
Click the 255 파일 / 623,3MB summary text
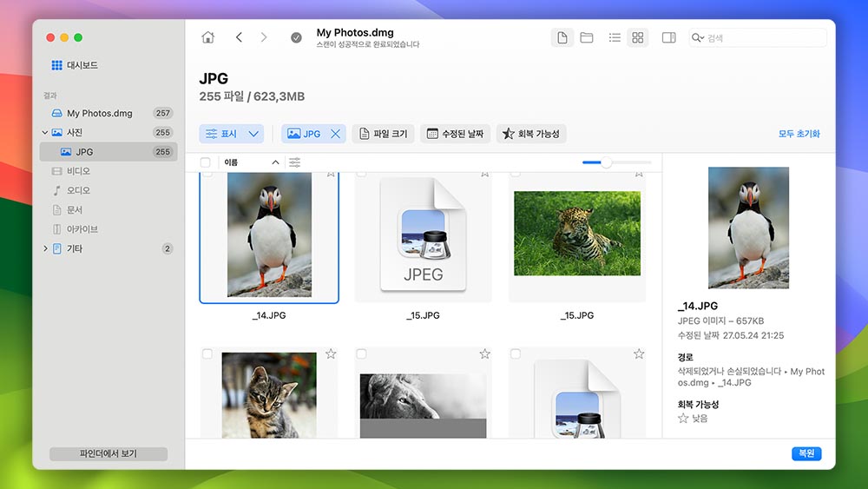252,96
